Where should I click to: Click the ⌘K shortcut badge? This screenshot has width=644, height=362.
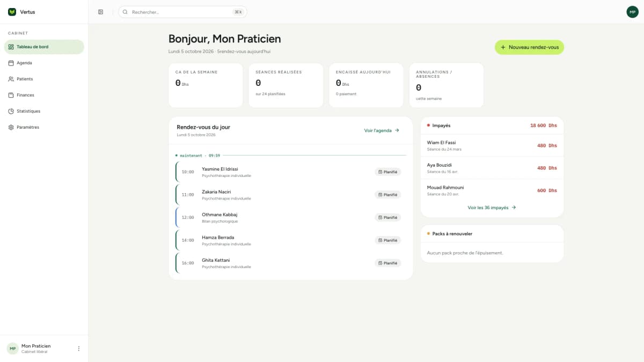[x=238, y=12]
